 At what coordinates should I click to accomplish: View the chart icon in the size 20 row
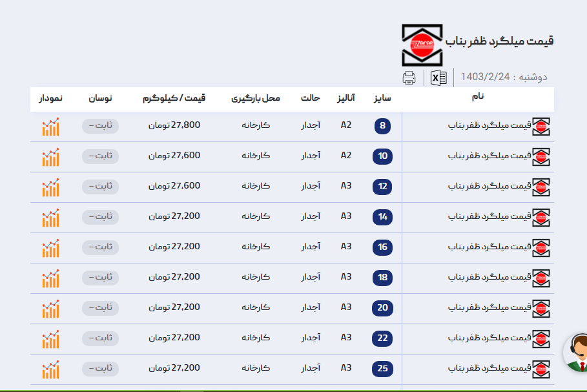[50, 309]
